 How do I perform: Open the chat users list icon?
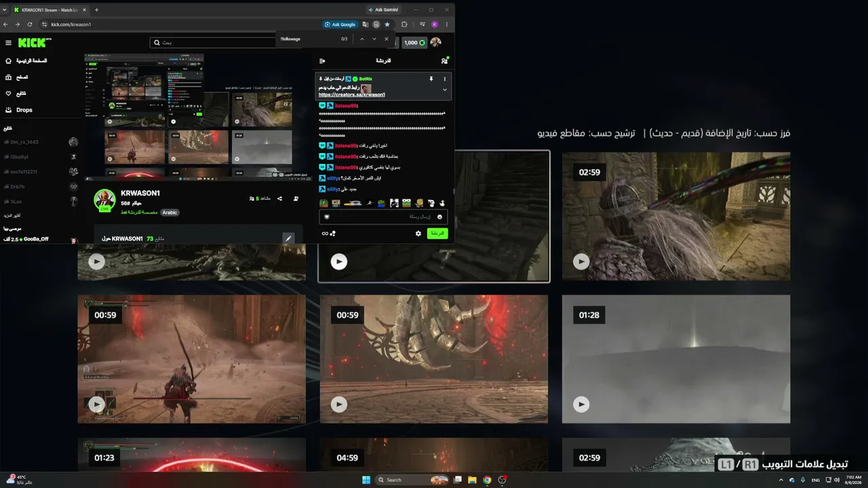444,61
